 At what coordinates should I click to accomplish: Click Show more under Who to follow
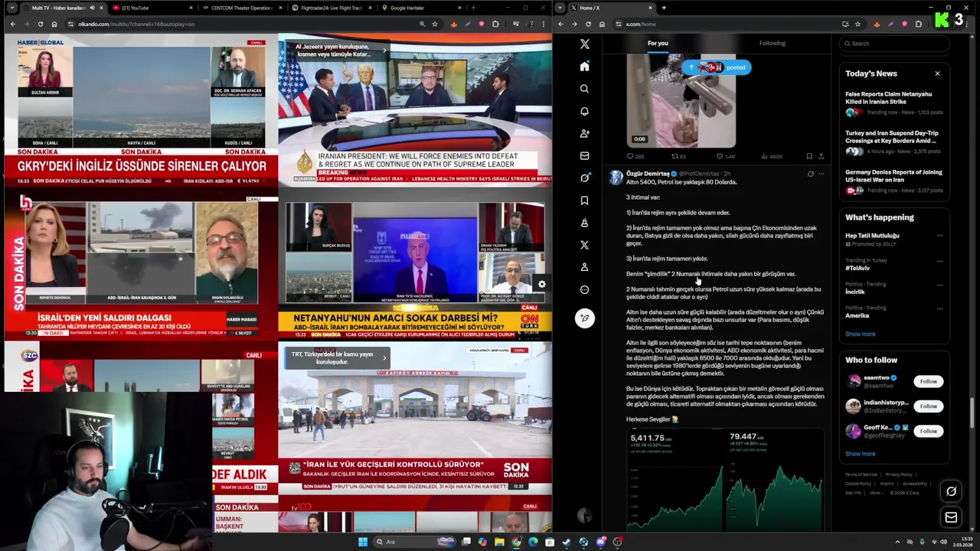click(x=860, y=454)
